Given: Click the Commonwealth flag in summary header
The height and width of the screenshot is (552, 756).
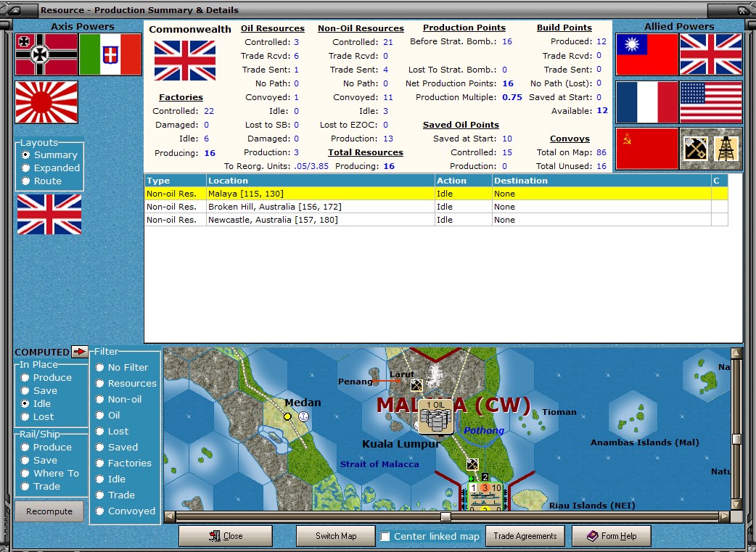Looking at the screenshot, I should (x=185, y=60).
